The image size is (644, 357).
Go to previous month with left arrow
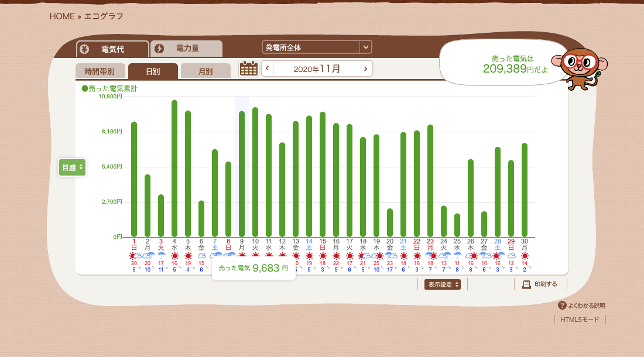[268, 68]
